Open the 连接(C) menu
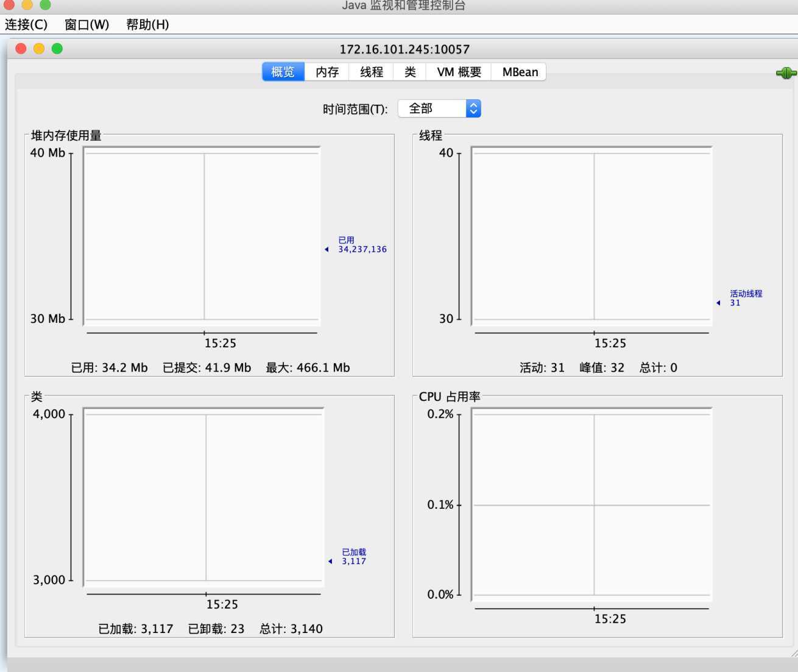The width and height of the screenshot is (798, 672). click(x=26, y=24)
